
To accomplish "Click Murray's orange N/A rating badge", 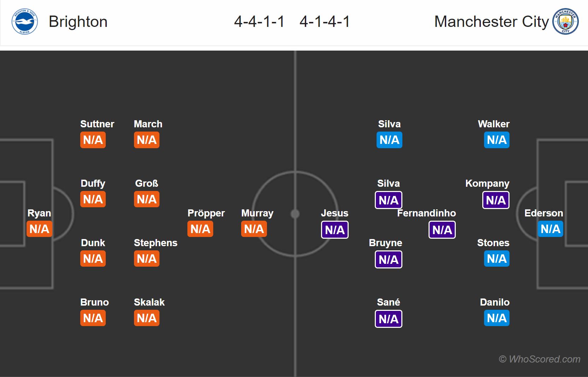I will tap(254, 229).
